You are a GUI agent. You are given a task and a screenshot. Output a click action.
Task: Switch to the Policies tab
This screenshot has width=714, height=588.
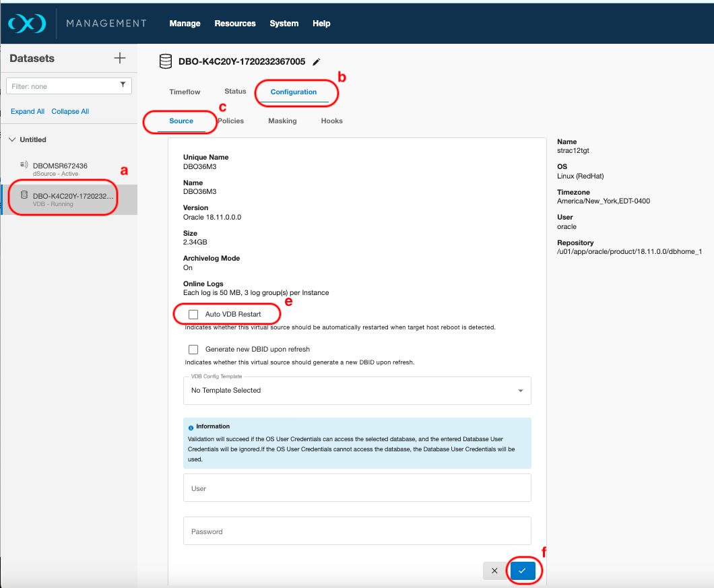pyautogui.click(x=231, y=121)
